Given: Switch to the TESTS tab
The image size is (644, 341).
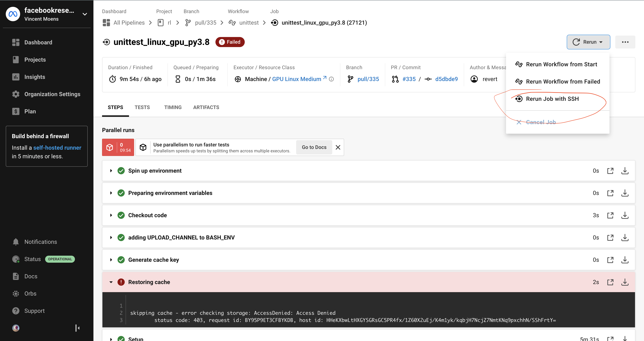Looking at the screenshot, I should (142, 107).
